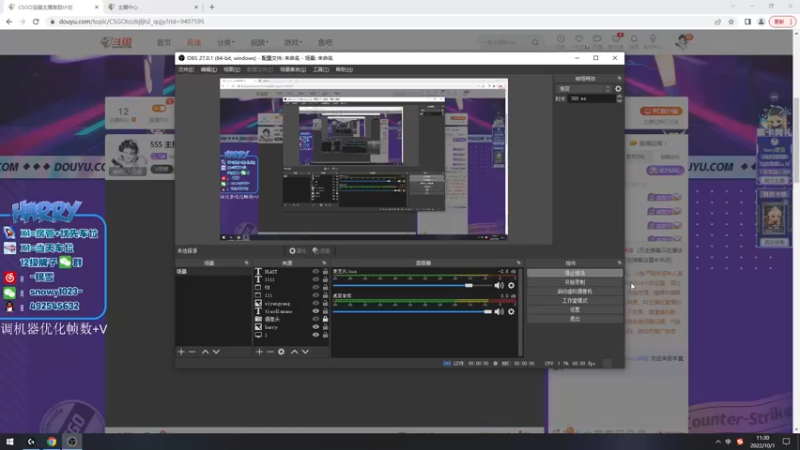
Task: Open Douyu user avatar in header
Action: (x=682, y=42)
